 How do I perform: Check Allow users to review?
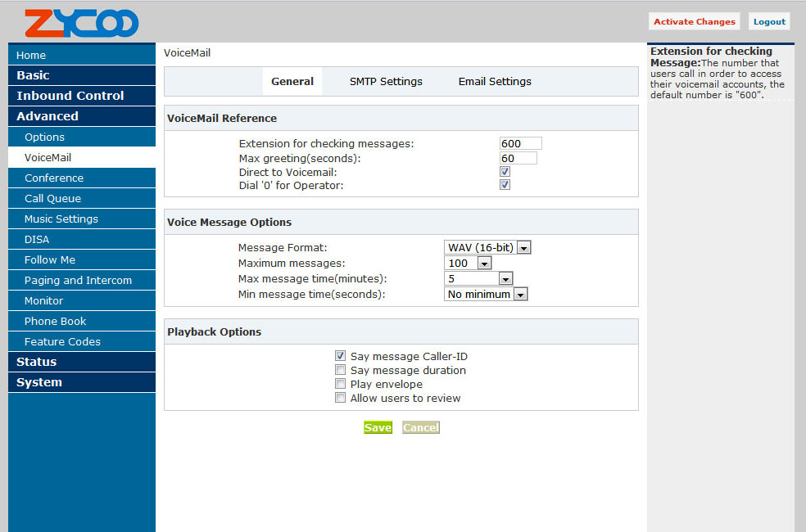[341, 399]
